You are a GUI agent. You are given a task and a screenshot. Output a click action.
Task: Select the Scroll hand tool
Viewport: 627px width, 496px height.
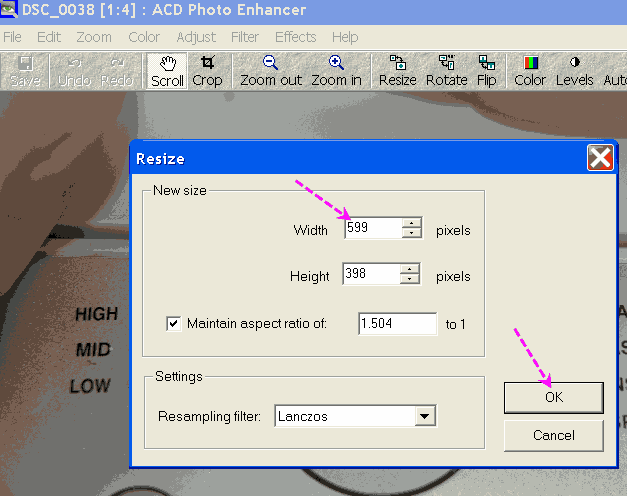pyautogui.click(x=167, y=71)
